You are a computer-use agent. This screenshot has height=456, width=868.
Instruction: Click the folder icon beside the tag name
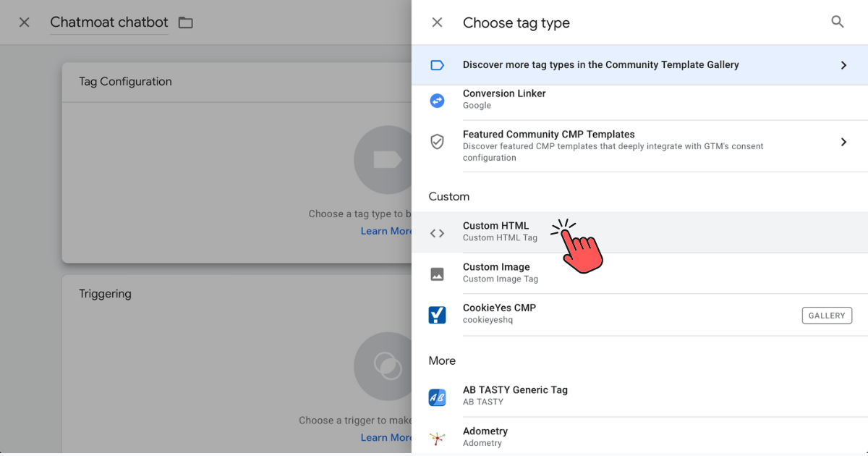[186, 22]
